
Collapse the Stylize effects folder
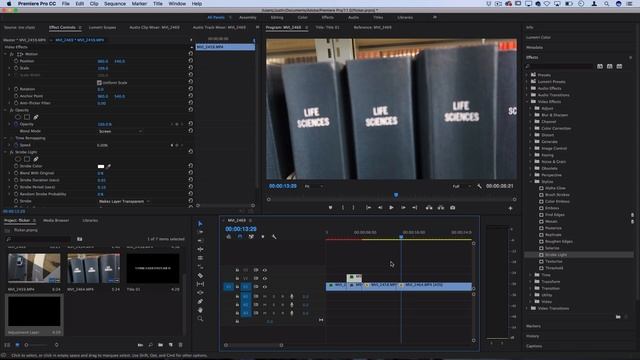(x=531, y=181)
